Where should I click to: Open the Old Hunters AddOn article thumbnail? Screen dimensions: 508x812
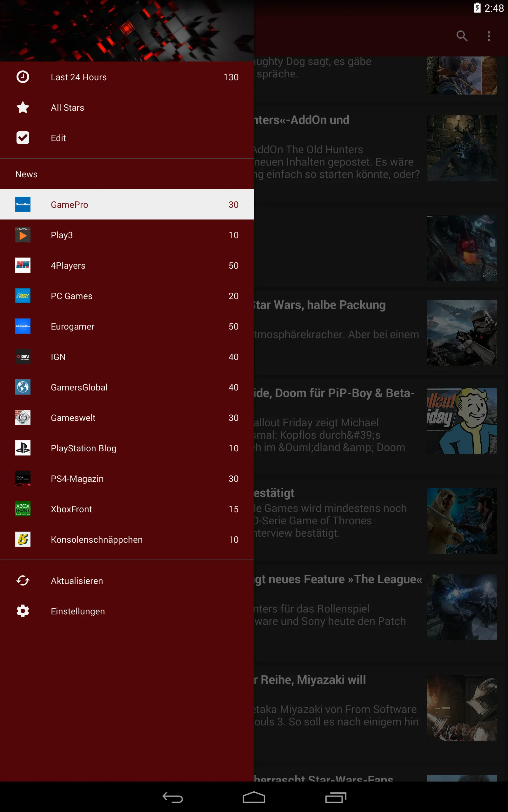pos(462,148)
